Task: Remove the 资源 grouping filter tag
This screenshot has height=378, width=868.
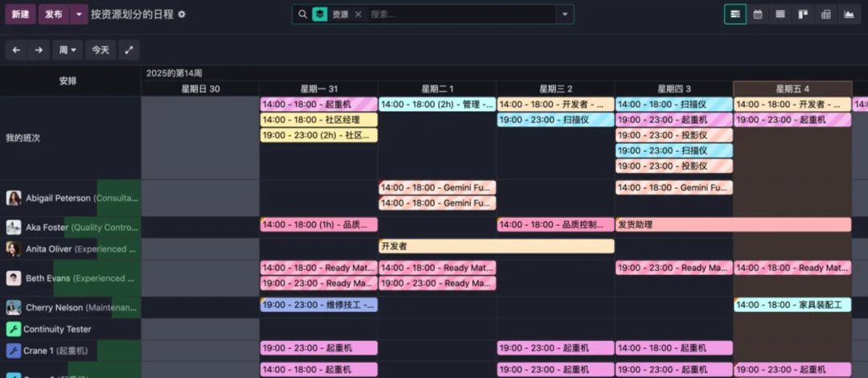Action: tap(358, 14)
